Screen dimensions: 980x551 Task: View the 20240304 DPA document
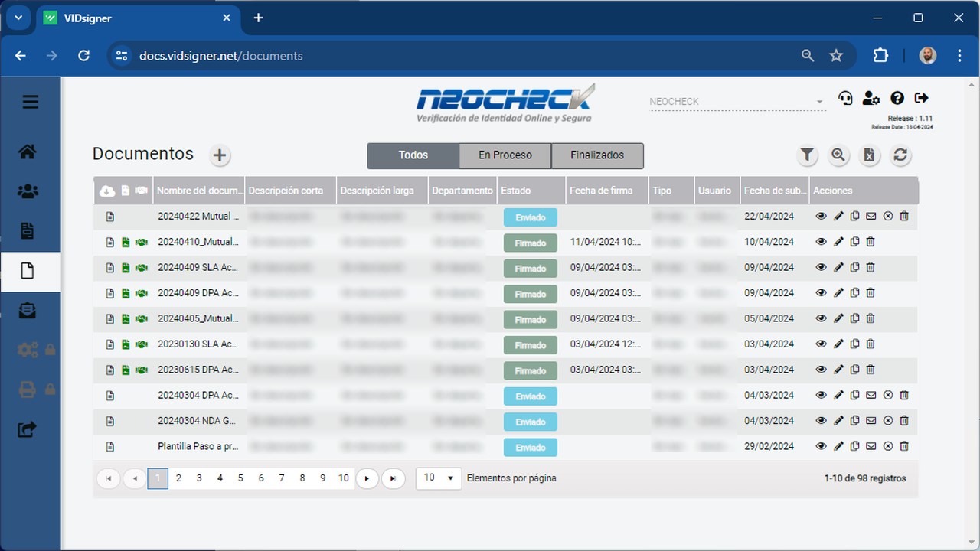point(822,395)
